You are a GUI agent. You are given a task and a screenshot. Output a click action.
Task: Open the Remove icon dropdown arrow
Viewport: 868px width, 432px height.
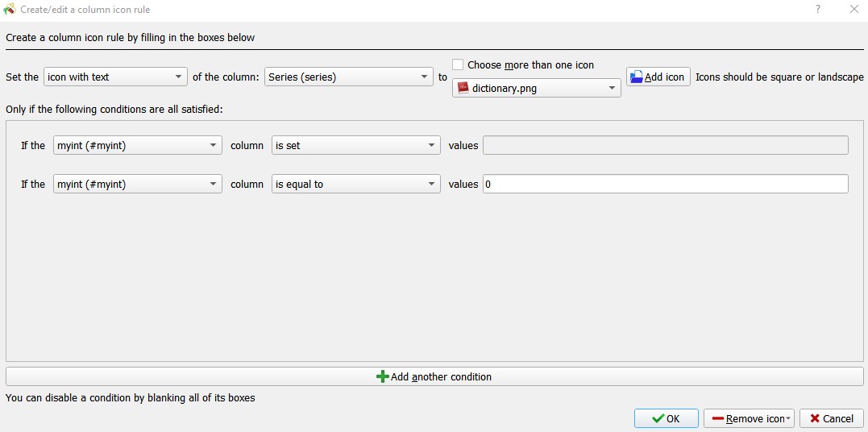tap(789, 419)
